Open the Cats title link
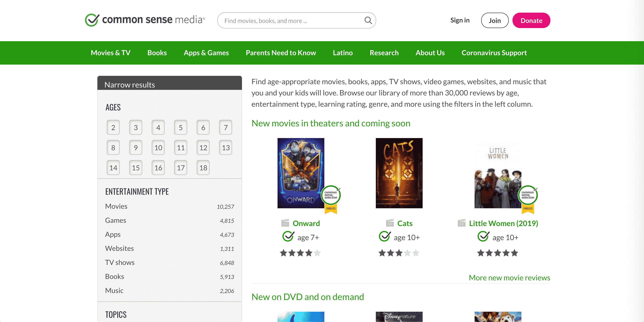The image size is (644, 322). click(x=405, y=223)
